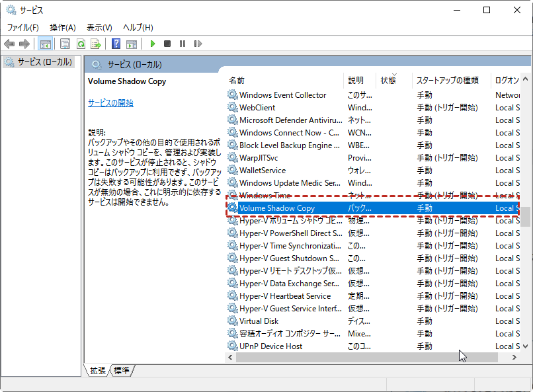Click the Stop Service square icon
This screenshot has height=392, width=533.
tap(167, 44)
